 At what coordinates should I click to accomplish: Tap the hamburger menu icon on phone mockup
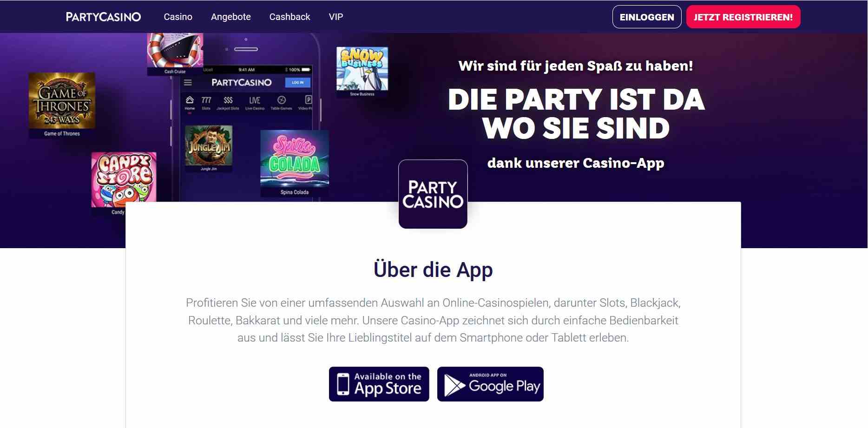coord(188,83)
